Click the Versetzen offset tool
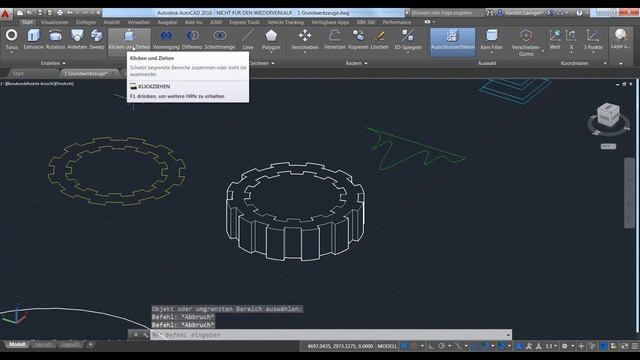 pos(335,39)
